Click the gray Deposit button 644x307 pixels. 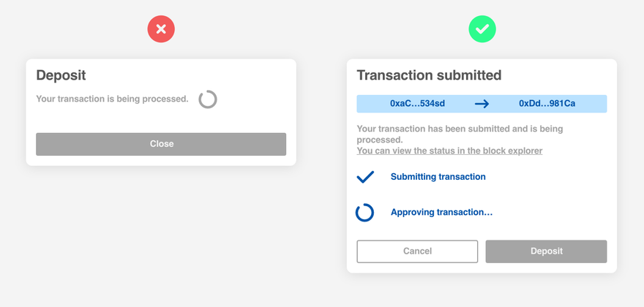[x=546, y=251]
